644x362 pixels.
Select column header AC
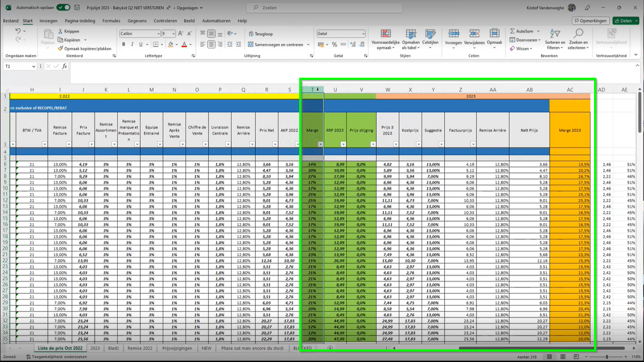tap(570, 90)
